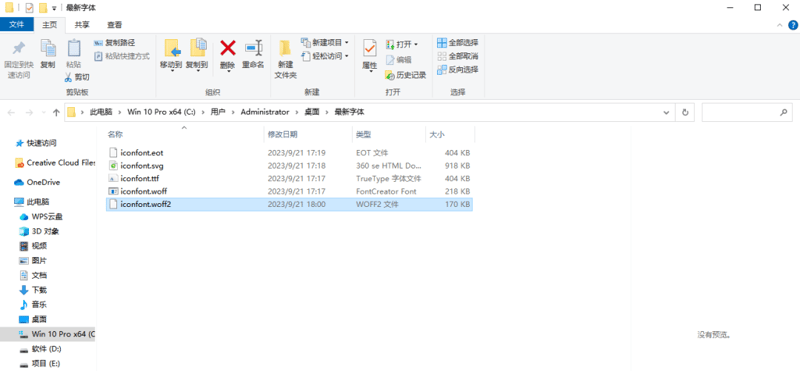Open the 打开 dropdown in ribbon
This screenshot has width=800, height=371.
[402, 44]
